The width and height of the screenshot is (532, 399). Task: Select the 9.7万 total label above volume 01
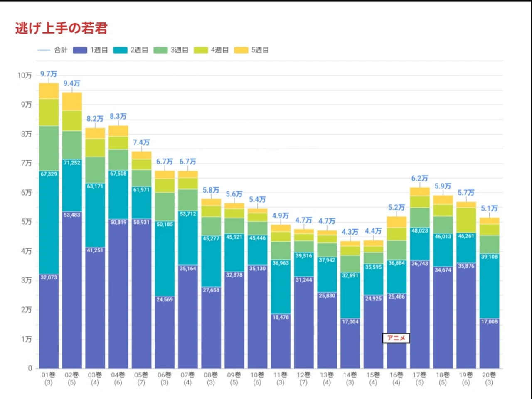tap(49, 74)
